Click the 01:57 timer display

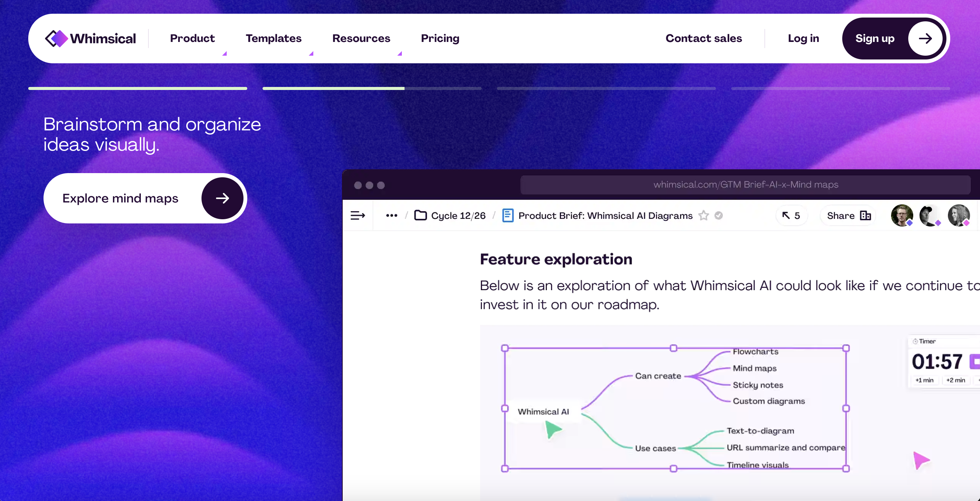click(937, 362)
